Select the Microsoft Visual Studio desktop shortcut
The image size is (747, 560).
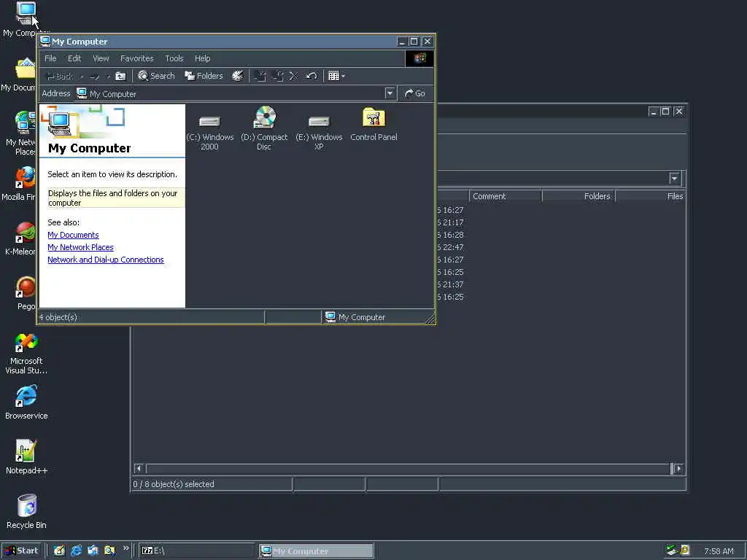[x=26, y=354]
